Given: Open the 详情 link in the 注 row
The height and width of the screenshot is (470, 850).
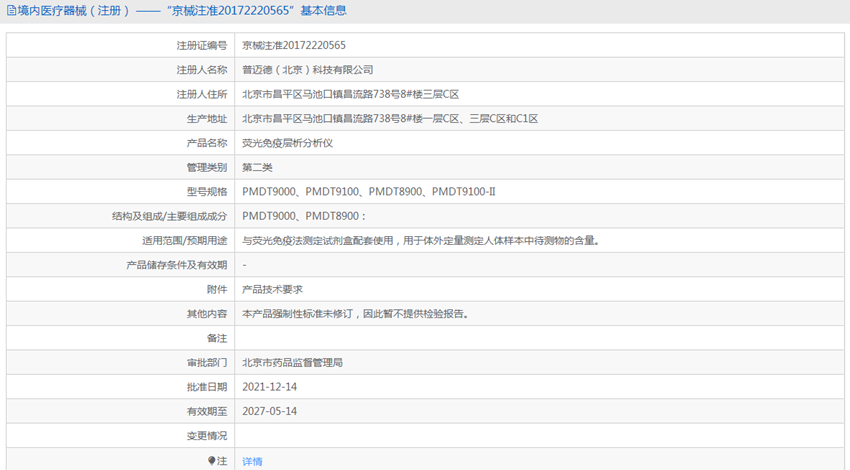Looking at the screenshot, I should (252, 461).
